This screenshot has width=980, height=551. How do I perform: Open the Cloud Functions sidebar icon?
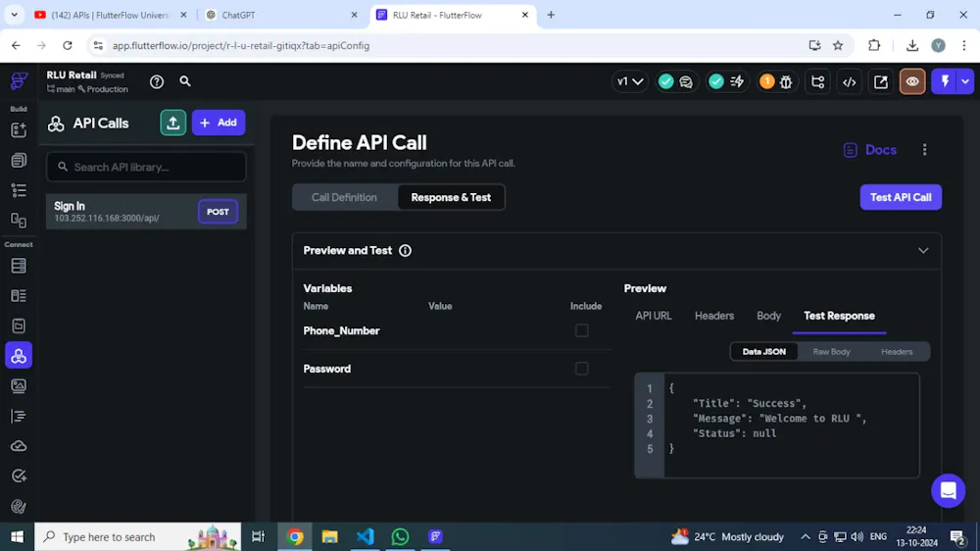pos(19,446)
